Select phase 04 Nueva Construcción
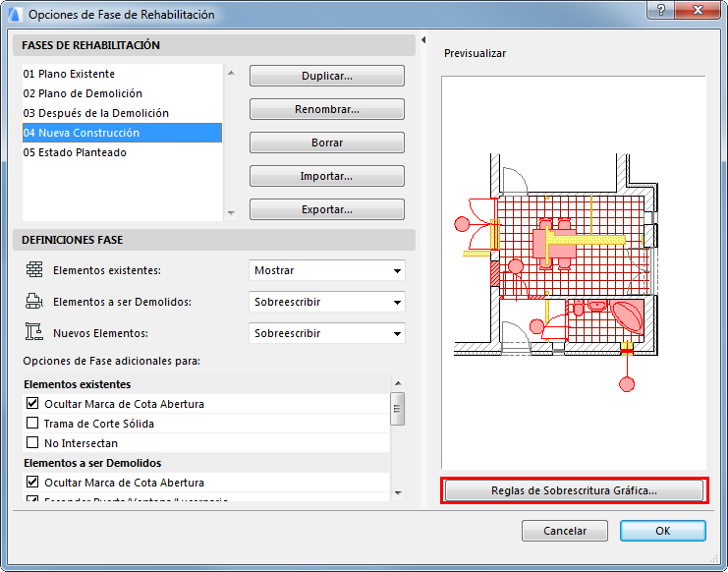 tap(122, 133)
